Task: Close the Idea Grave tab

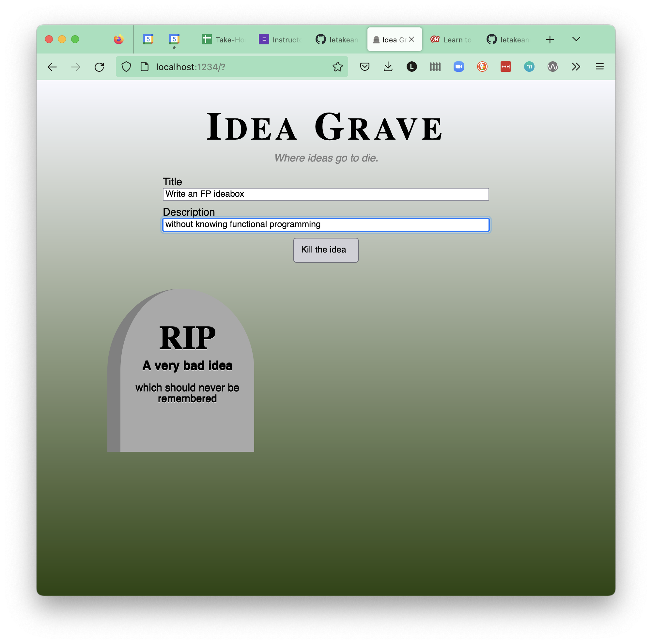Action: click(x=411, y=39)
